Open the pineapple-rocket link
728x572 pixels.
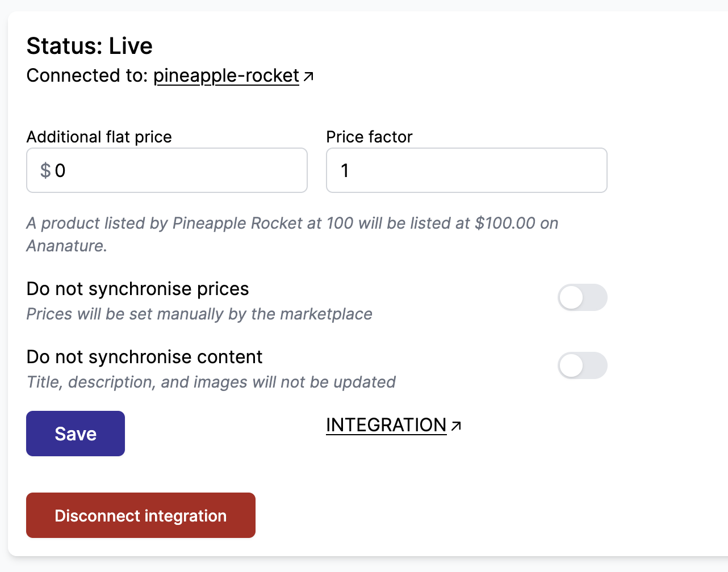click(x=225, y=75)
